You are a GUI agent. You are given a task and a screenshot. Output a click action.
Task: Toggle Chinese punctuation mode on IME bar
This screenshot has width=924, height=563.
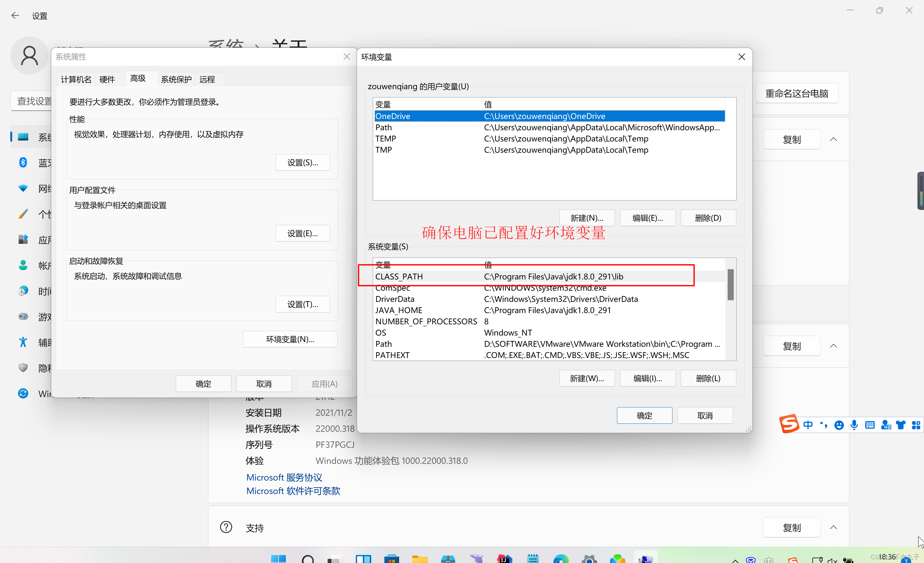tap(824, 425)
